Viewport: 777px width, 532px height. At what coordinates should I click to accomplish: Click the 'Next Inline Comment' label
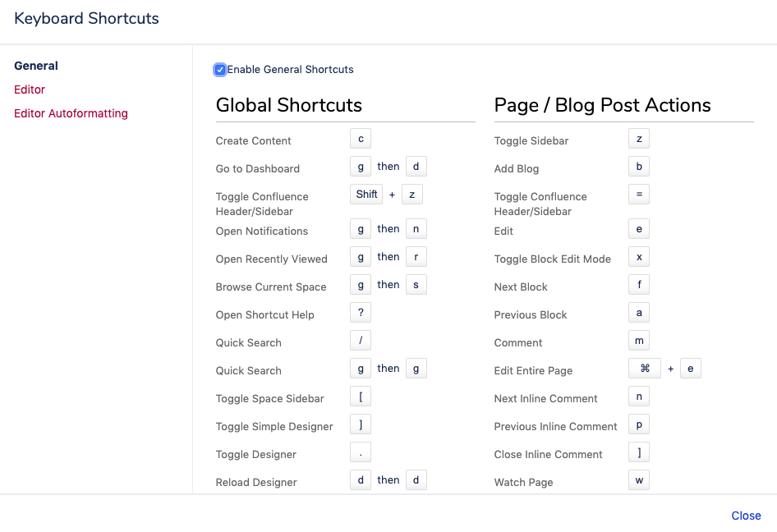click(545, 398)
